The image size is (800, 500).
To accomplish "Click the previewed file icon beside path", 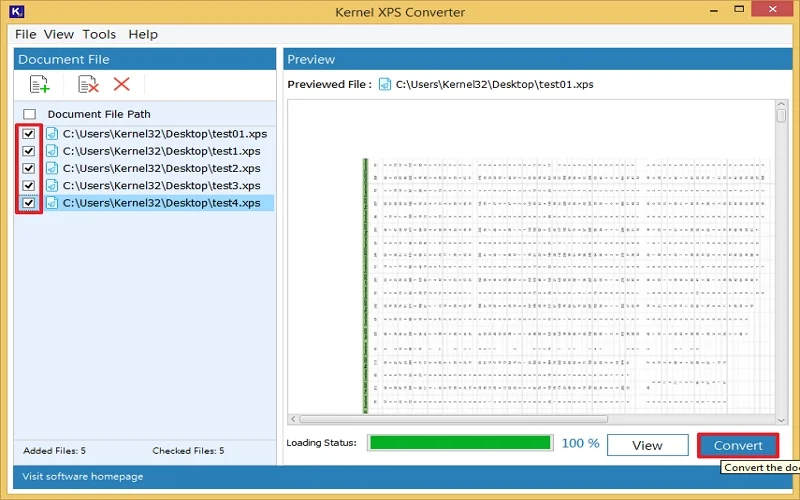I will point(384,85).
